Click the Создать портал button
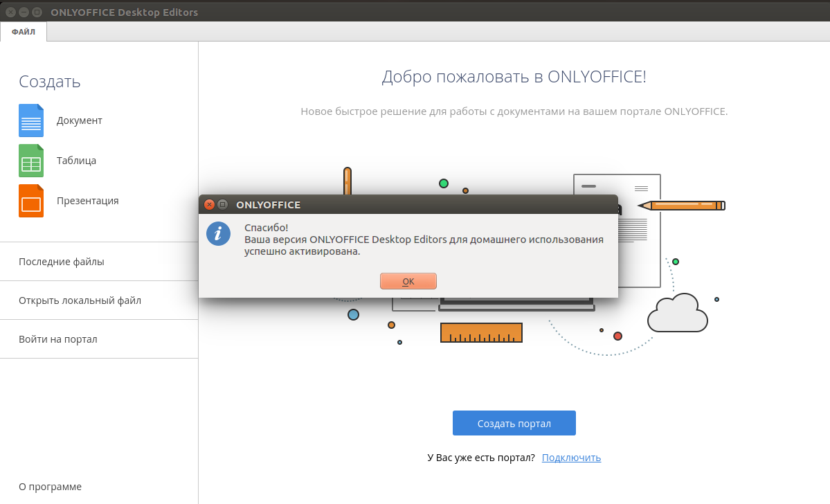The height and width of the screenshot is (504, 830). [x=514, y=423]
